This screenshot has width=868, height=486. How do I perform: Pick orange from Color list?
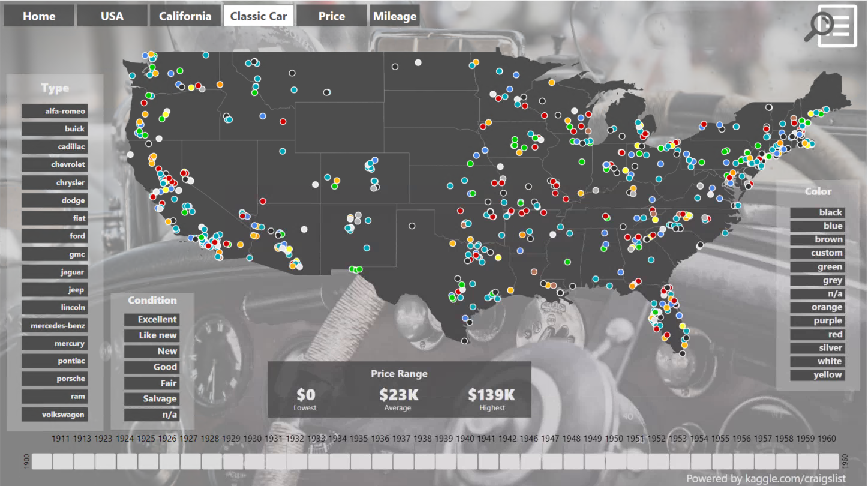click(818, 307)
